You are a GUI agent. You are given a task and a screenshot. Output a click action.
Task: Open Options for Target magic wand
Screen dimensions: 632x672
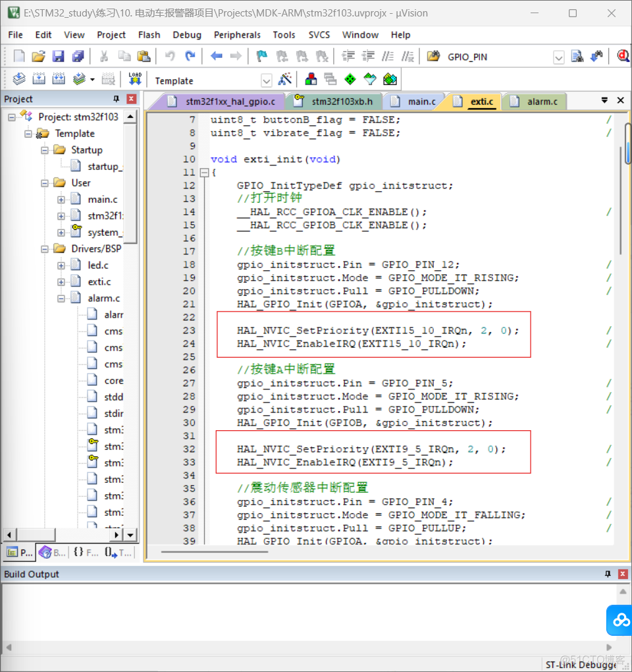(285, 80)
